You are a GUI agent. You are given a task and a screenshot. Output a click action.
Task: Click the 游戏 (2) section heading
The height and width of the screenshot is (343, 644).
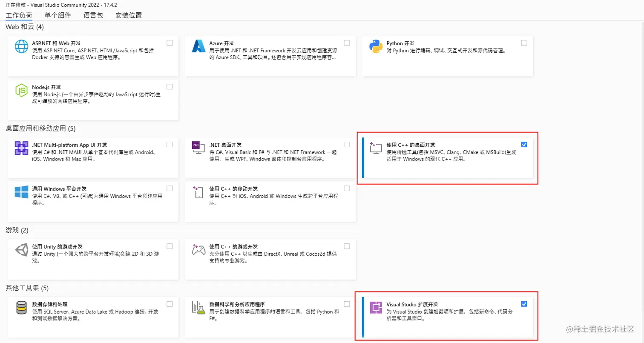[x=17, y=230]
